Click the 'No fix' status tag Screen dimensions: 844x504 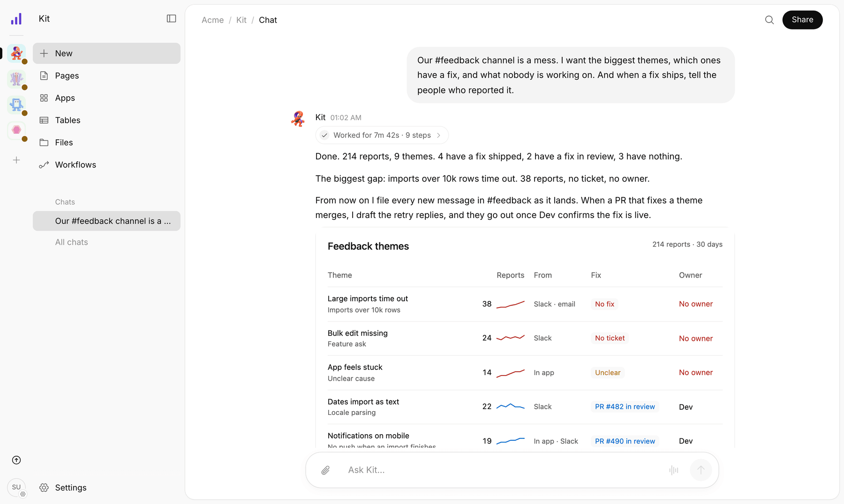[x=604, y=304]
